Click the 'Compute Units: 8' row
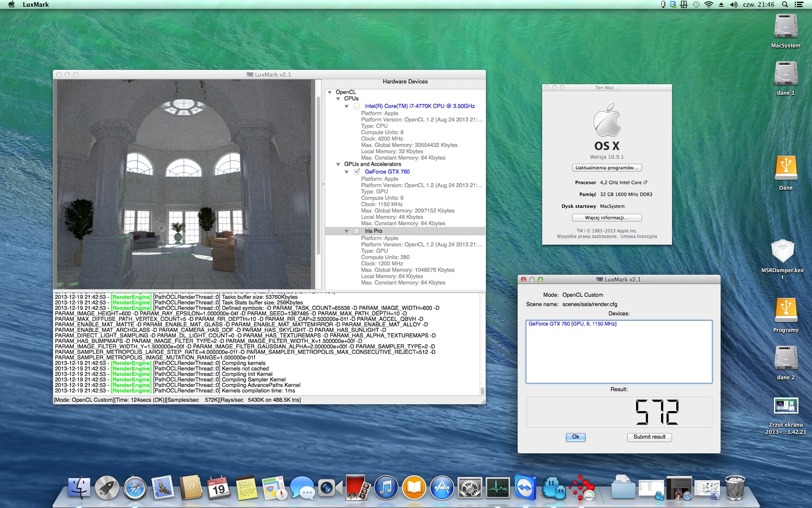The image size is (812, 508). [x=382, y=133]
